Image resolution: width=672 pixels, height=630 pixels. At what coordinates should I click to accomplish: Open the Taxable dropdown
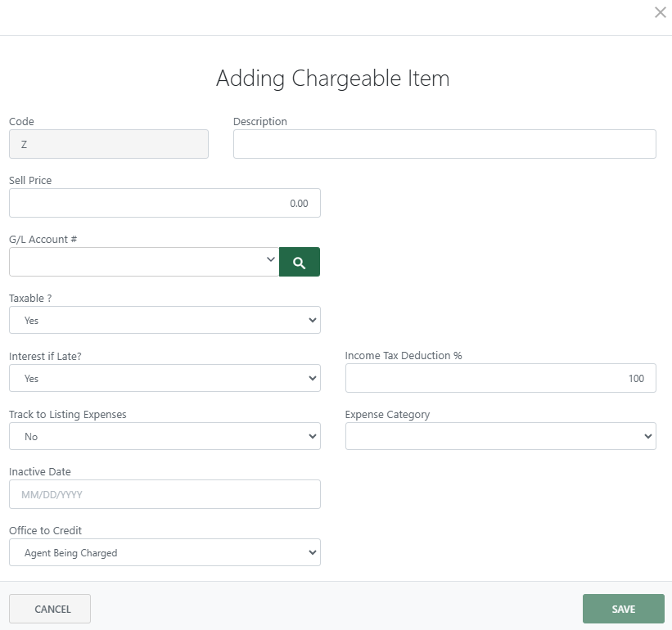[164, 320]
